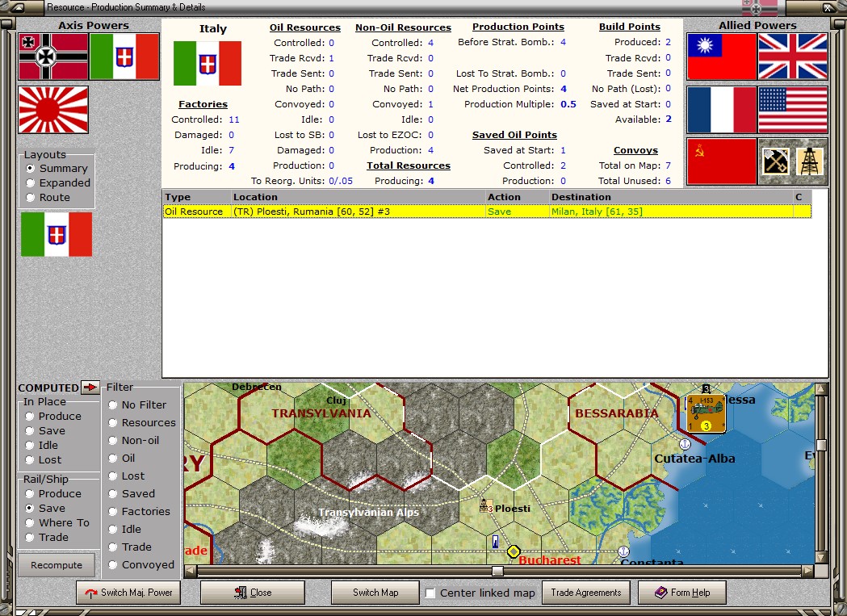Image resolution: width=847 pixels, height=616 pixels.
Task: Choose the United Kingdom flag
Action: coord(792,57)
